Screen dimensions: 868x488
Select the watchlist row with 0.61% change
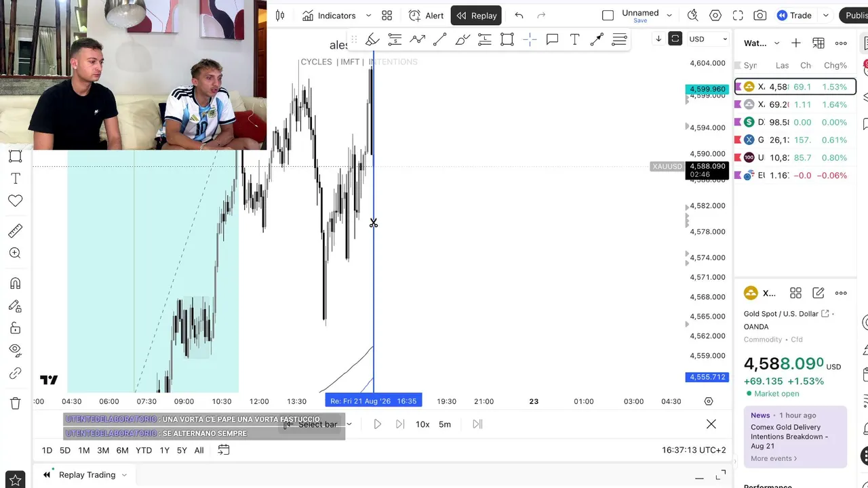(795, 140)
